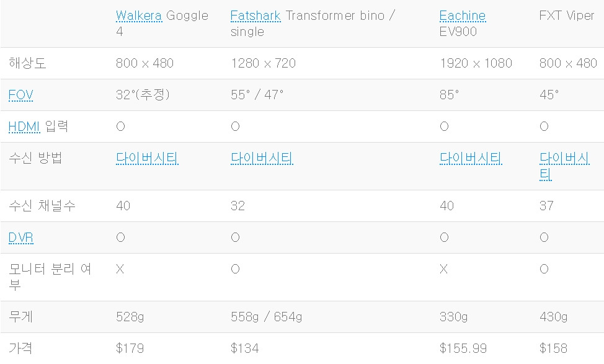This screenshot has height=364, width=604.
Task: Open the 다이버시티 link in FXT Viper column
Action: (564, 159)
